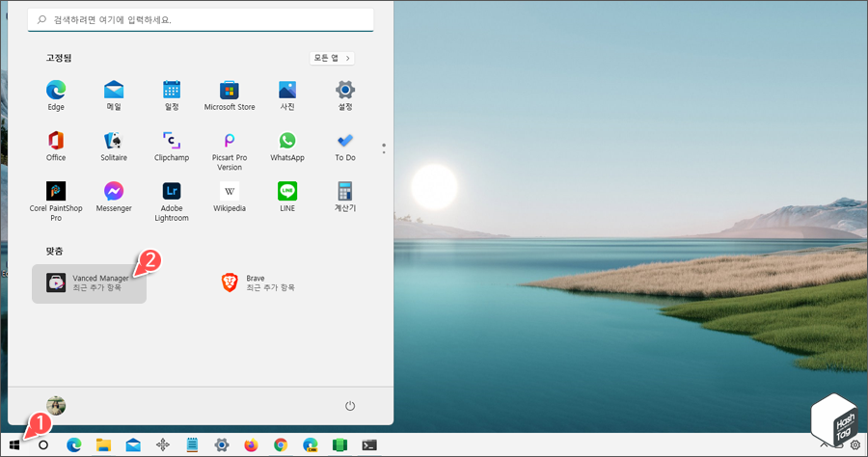Viewport: 868px width, 457px height.
Task: Open the 일정 calendar app
Action: pos(172,95)
